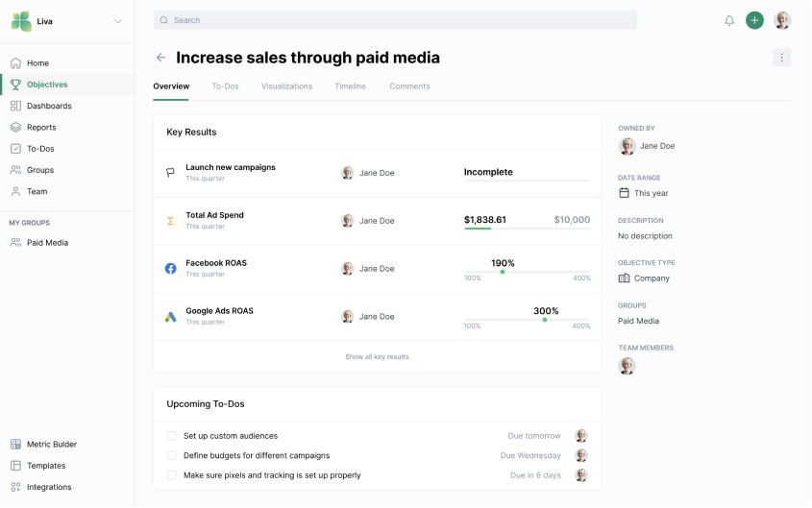Click the back arrow beside objective title
The height and width of the screenshot is (508, 812).
[x=160, y=58]
